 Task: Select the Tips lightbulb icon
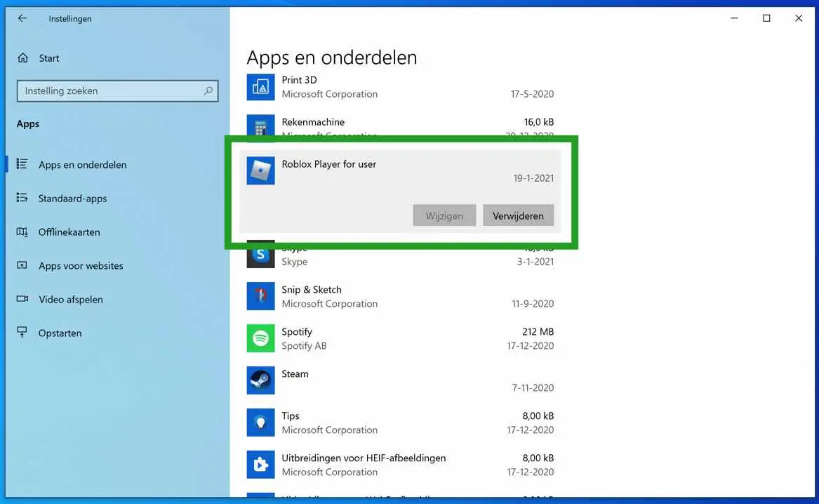[260, 423]
